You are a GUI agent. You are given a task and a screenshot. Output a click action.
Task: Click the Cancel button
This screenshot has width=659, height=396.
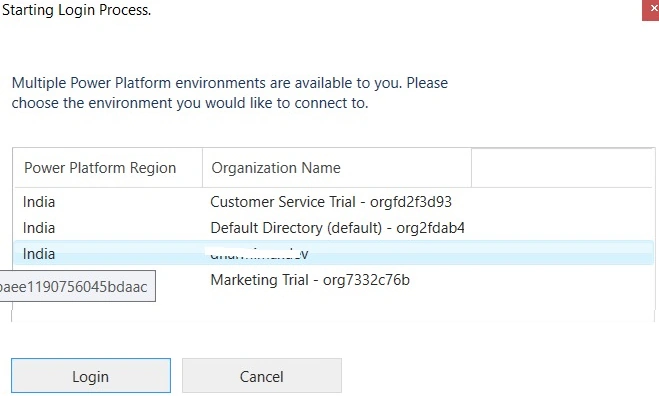click(x=261, y=375)
